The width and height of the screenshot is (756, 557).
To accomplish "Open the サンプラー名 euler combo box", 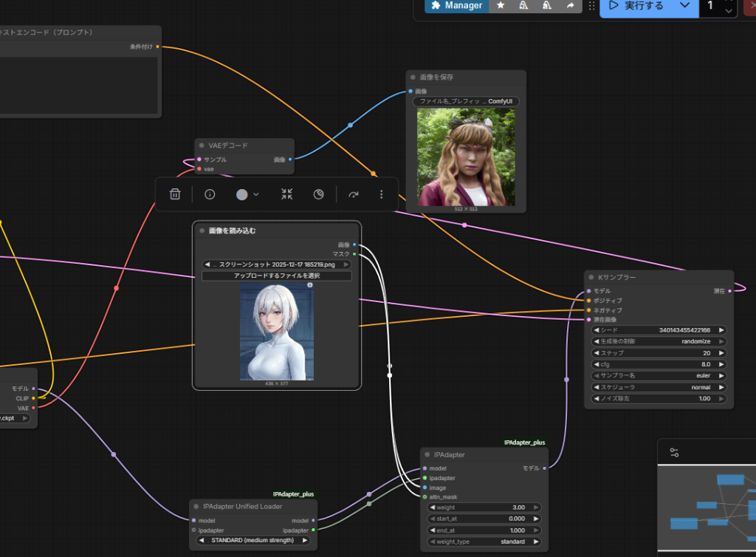I will click(659, 376).
